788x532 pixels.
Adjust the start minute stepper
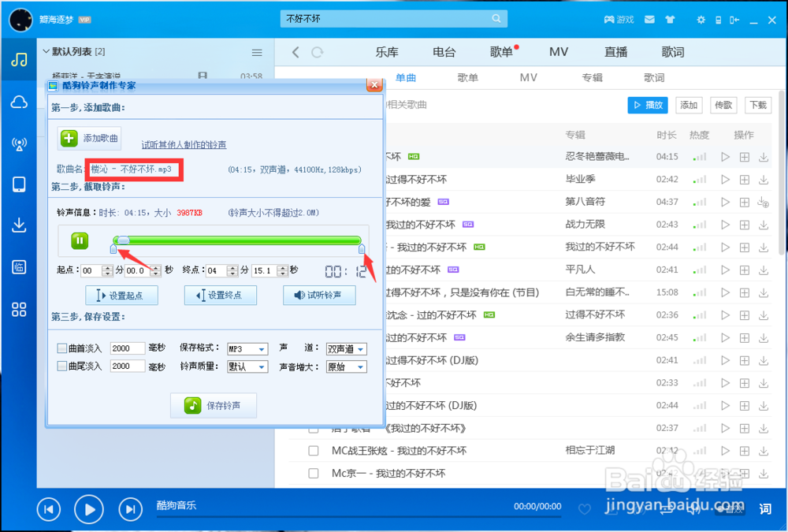click(107, 270)
